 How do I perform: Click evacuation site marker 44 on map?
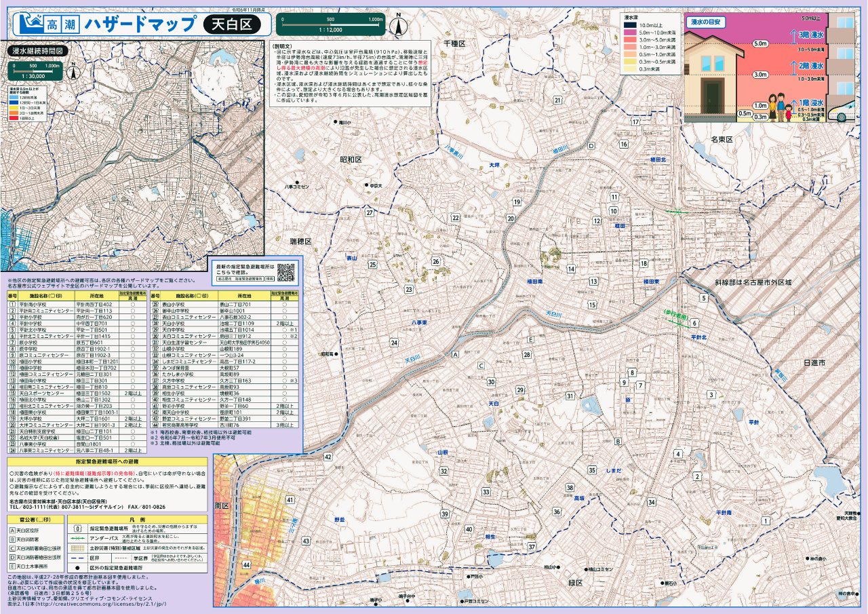(x=246, y=564)
